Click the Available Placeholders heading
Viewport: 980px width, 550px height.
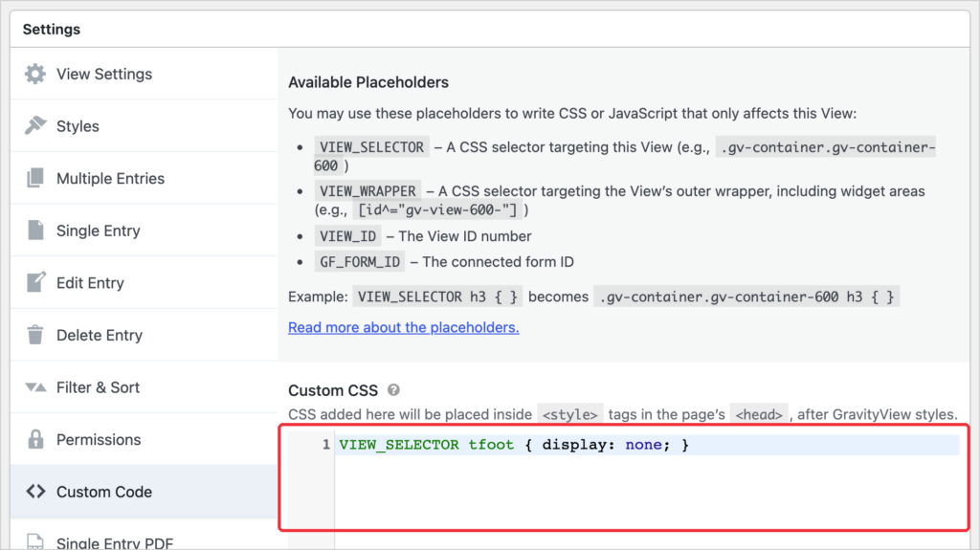point(368,82)
